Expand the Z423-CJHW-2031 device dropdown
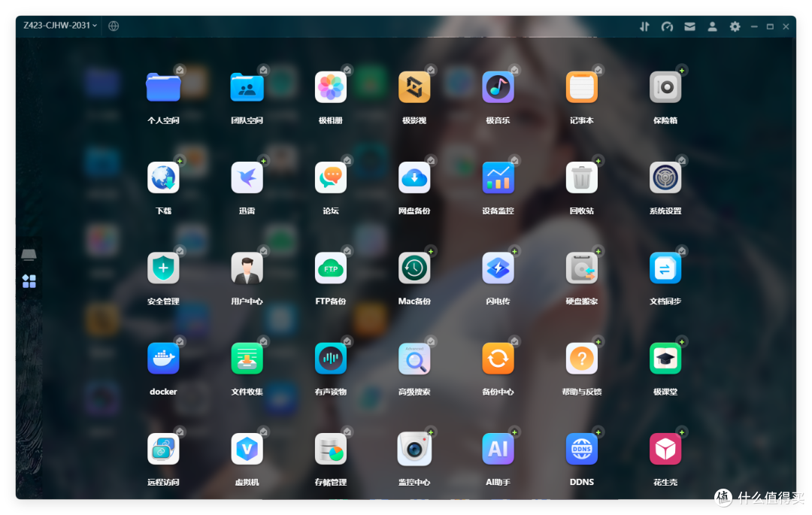The width and height of the screenshot is (812, 515). coord(60,26)
